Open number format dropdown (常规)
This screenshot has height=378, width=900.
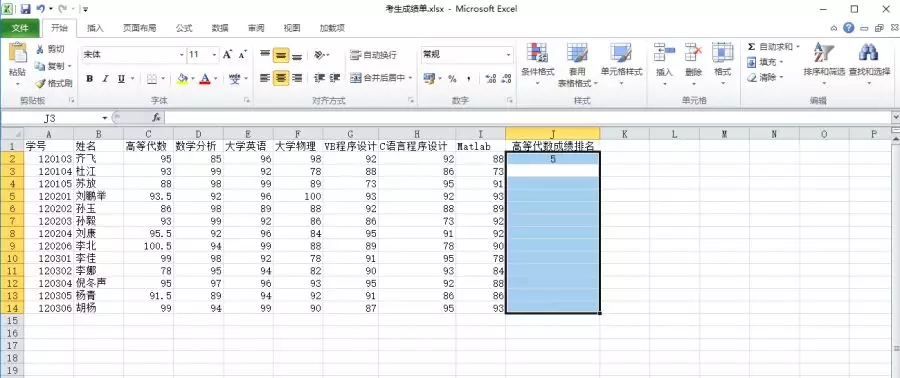tap(509, 55)
